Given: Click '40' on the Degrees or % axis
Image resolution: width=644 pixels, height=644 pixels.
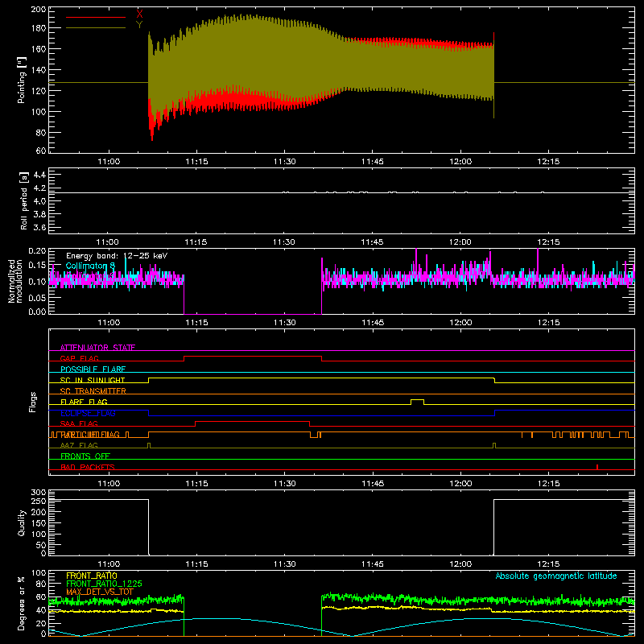Looking at the screenshot, I should 41,610.
